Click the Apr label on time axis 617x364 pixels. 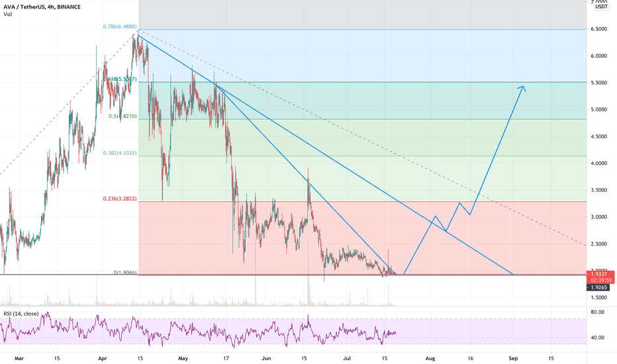coord(103,358)
